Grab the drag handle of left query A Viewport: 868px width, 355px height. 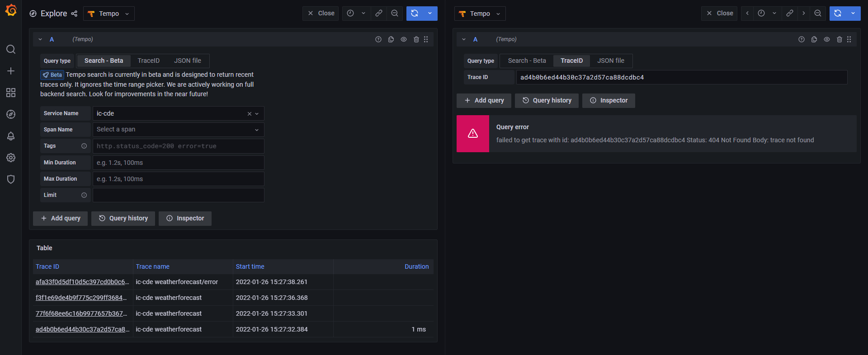coord(426,39)
